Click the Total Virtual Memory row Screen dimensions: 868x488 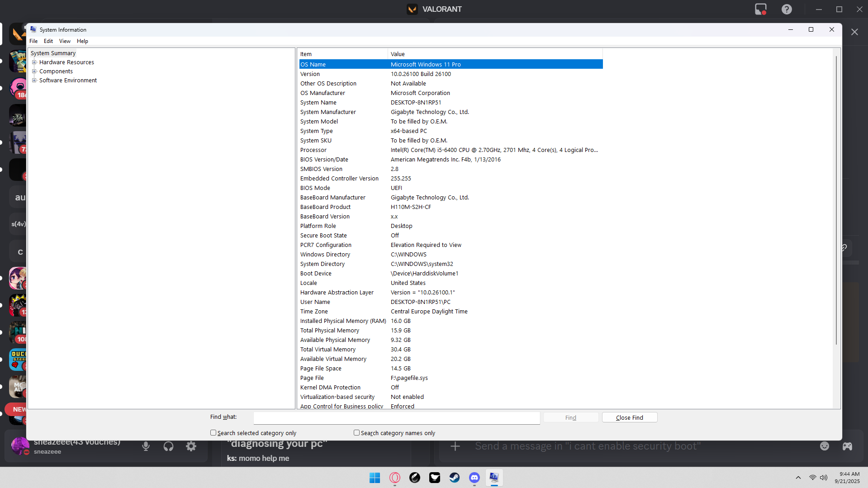point(451,350)
